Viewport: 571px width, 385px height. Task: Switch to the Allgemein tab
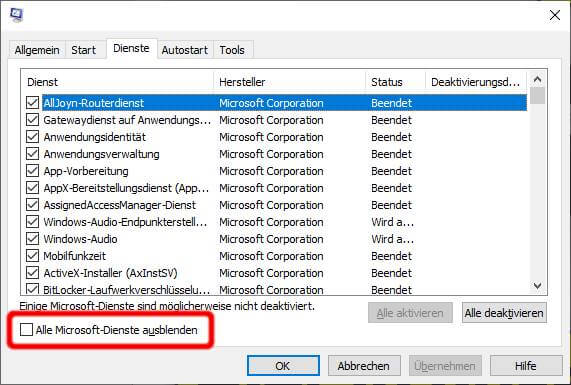37,50
